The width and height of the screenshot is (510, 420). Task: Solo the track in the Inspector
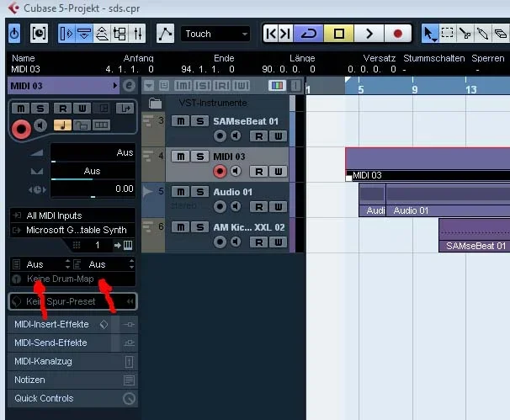pos(40,109)
